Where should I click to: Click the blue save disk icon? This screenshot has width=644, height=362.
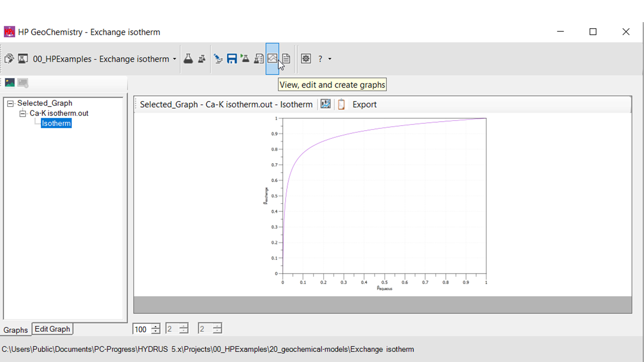click(x=231, y=59)
